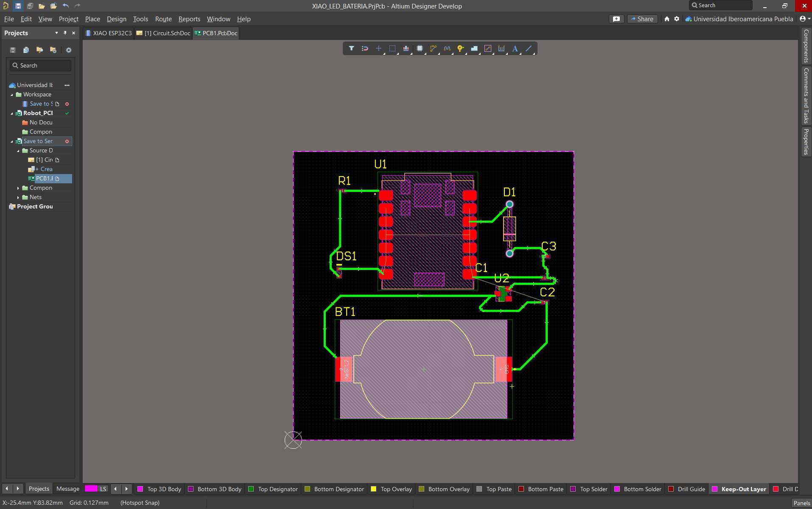Image resolution: width=812 pixels, height=509 pixels.
Task: Collapse the Robot_PCB project tree
Action: 11,113
